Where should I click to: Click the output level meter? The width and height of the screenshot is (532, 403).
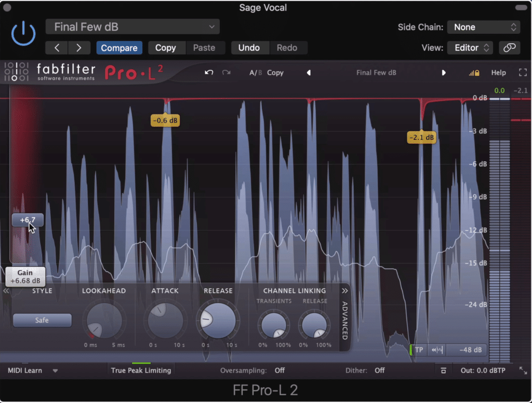point(499,230)
